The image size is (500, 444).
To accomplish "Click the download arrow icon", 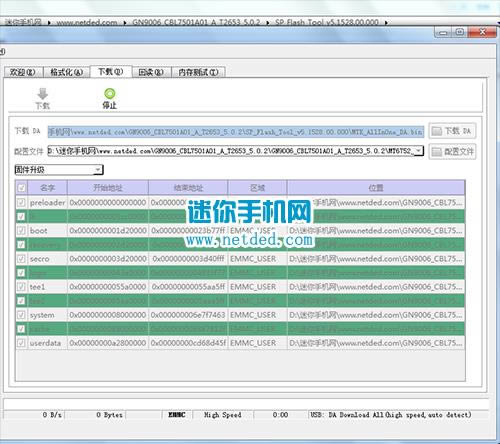I will pos(43,94).
